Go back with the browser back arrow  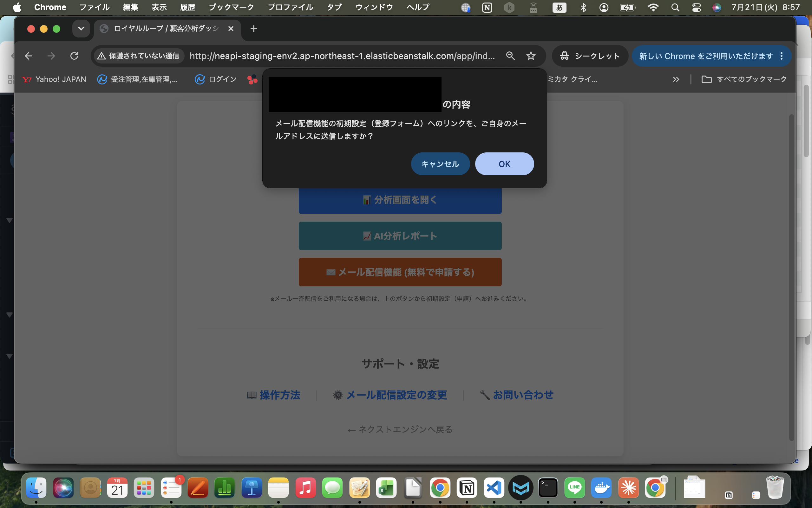(x=29, y=56)
